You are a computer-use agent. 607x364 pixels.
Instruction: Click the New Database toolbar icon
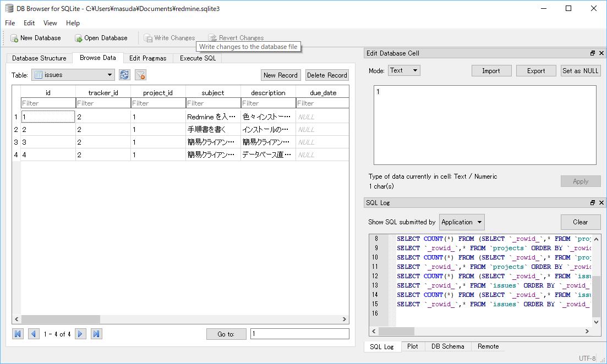pyautogui.click(x=14, y=38)
